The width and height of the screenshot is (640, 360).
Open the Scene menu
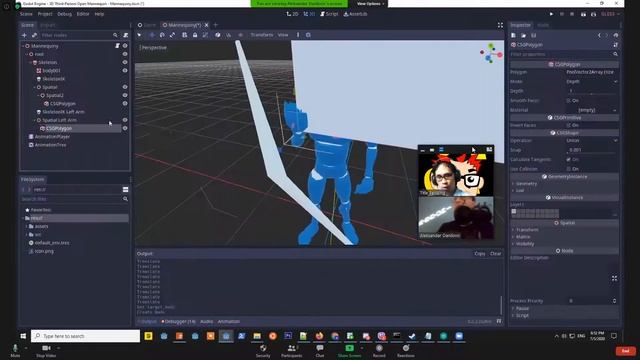pos(26,14)
